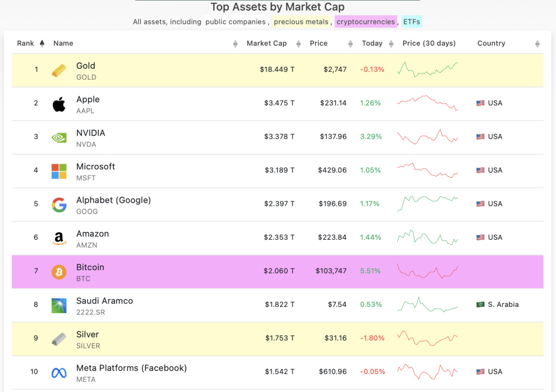Click Silver daily change -1.80%

tap(372, 338)
